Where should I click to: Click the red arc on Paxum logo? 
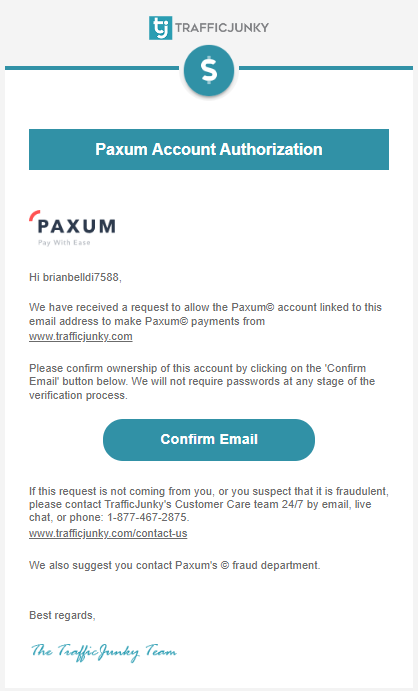pyautogui.click(x=34, y=215)
